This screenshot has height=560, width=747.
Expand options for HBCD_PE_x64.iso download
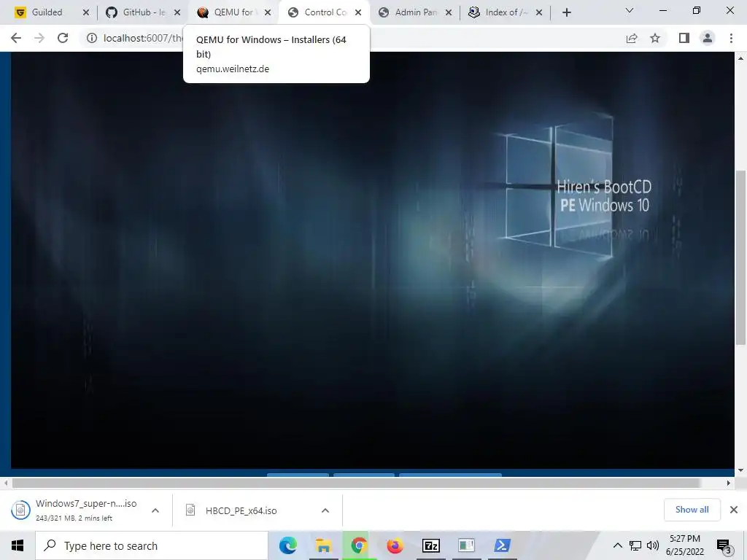[x=325, y=510]
